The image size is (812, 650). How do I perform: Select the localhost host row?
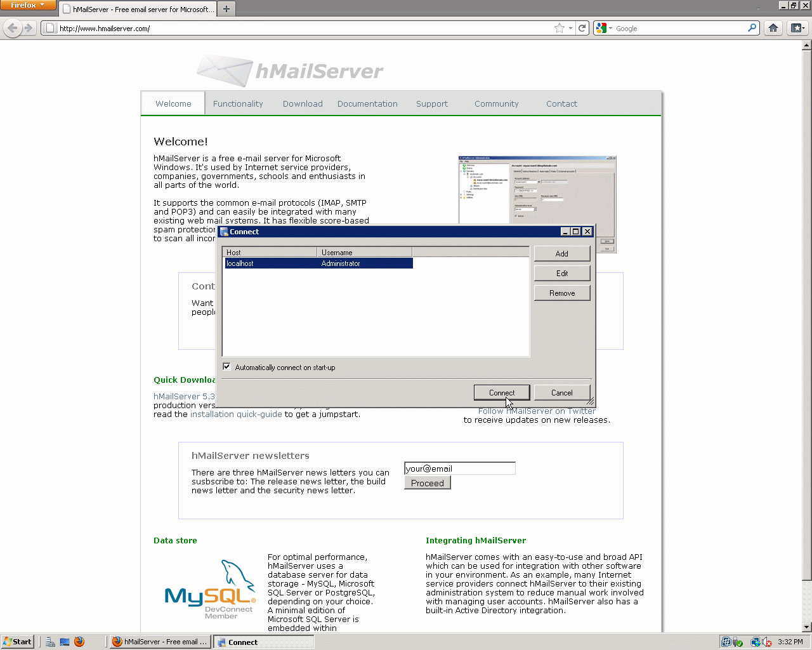[318, 263]
